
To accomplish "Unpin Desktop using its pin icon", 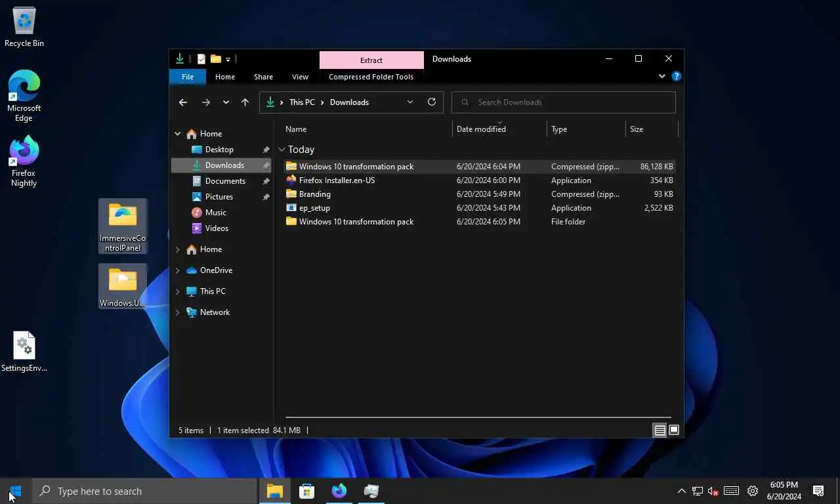I will click(266, 150).
